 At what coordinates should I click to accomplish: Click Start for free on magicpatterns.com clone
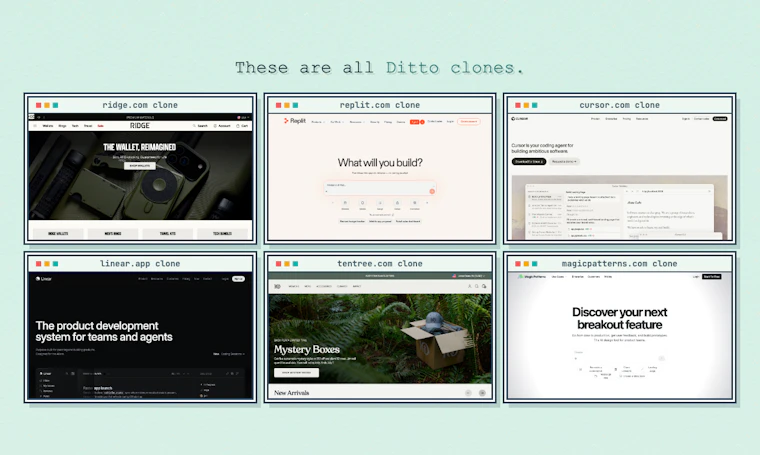click(x=712, y=277)
